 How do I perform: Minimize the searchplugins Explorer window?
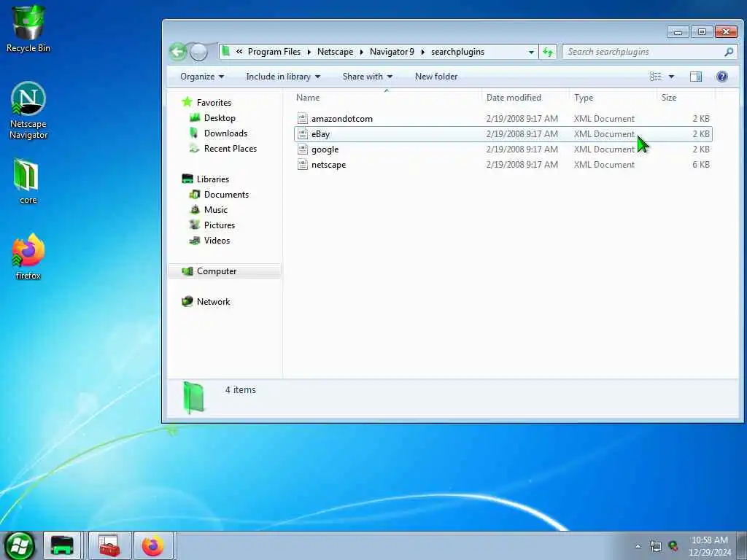pyautogui.click(x=678, y=32)
